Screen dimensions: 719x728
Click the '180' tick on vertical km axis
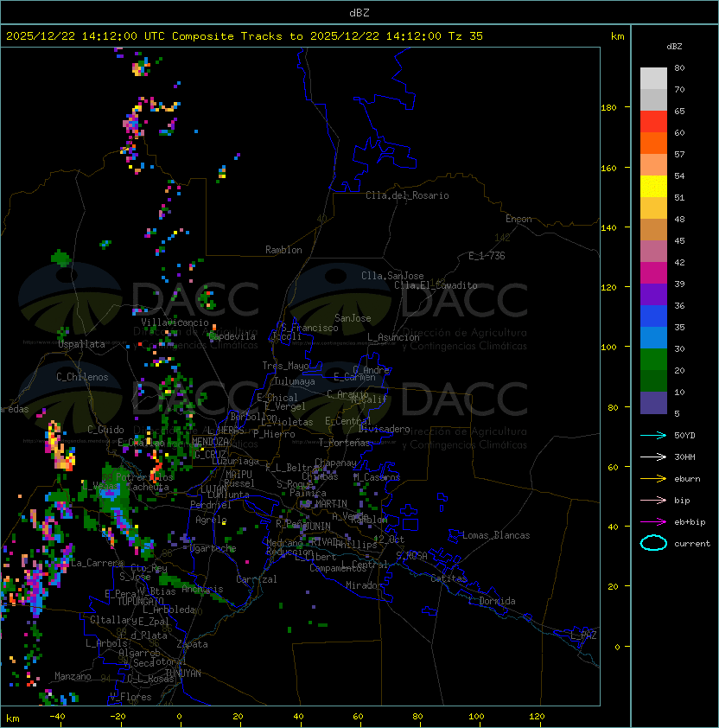point(608,108)
